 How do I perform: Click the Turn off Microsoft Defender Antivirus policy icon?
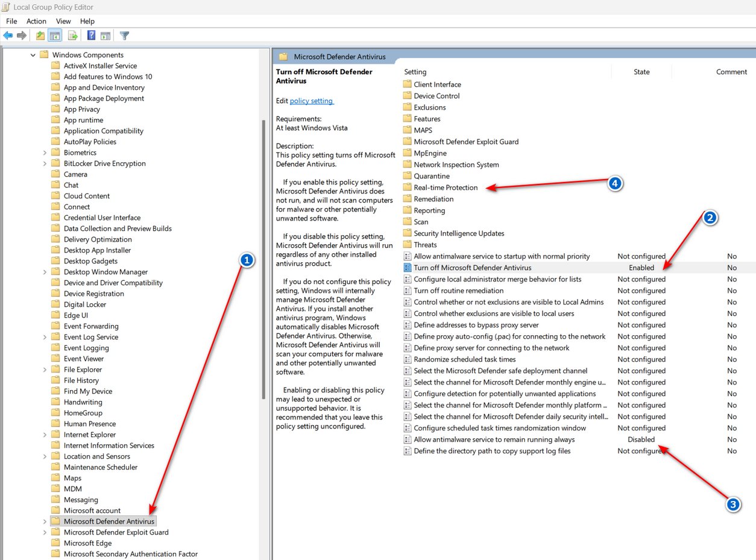pyautogui.click(x=408, y=268)
